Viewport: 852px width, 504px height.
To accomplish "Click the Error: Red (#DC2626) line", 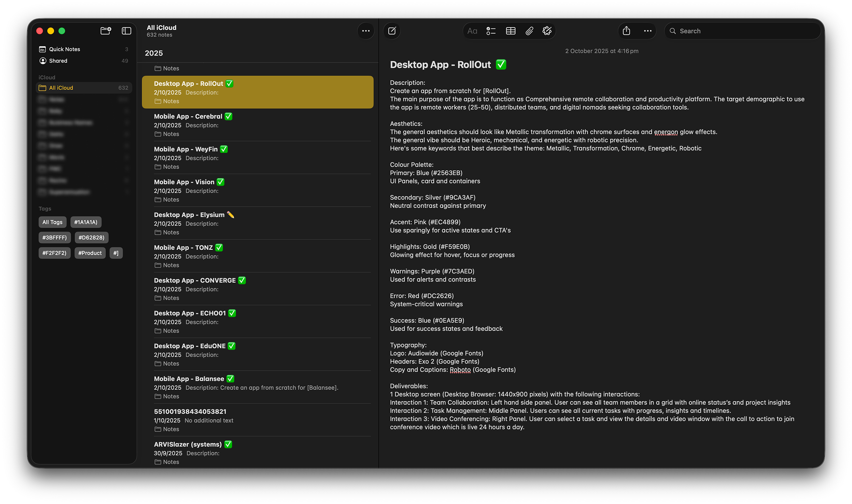I will pyautogui.click(x=422, y=296).
